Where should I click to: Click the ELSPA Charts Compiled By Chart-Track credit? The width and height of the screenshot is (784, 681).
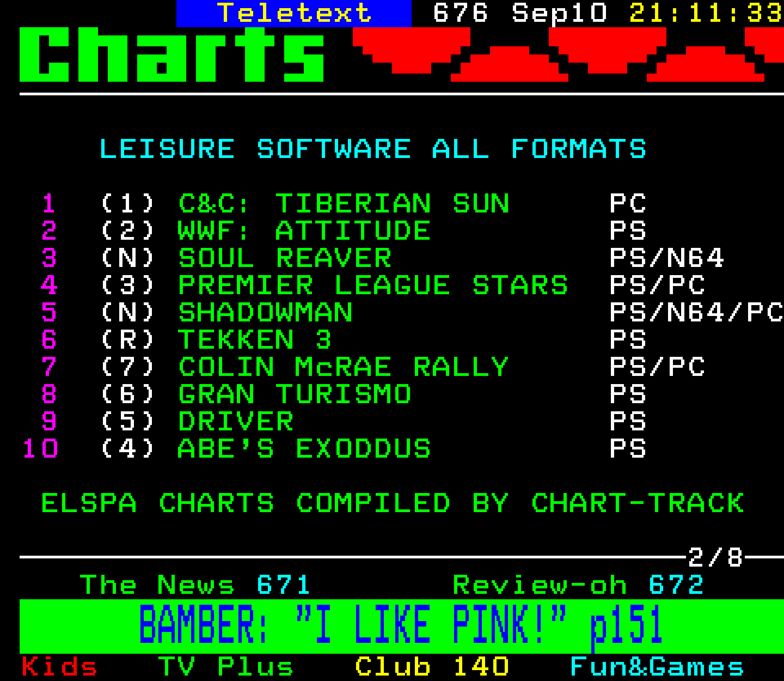(393, 503)
